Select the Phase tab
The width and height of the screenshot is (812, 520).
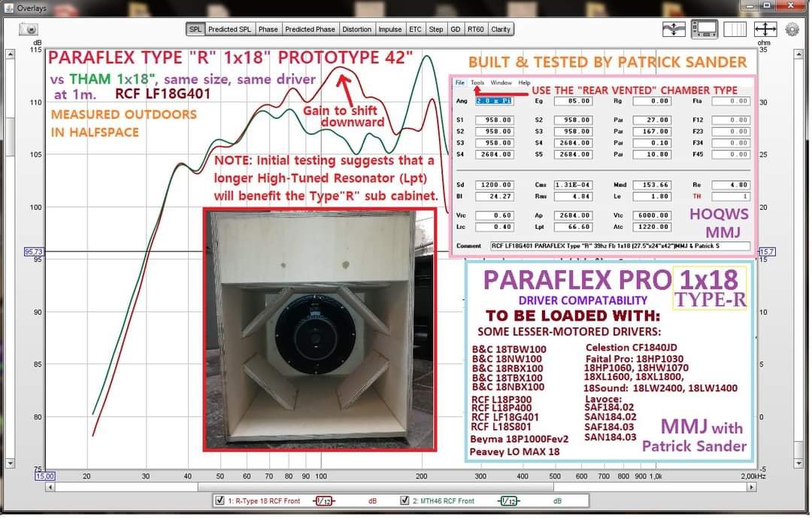268,29
